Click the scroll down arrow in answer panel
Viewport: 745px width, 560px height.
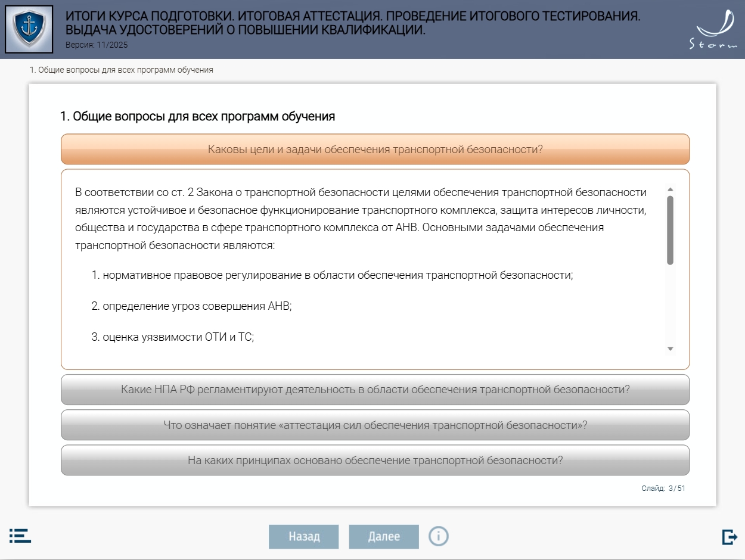(670, 349)
